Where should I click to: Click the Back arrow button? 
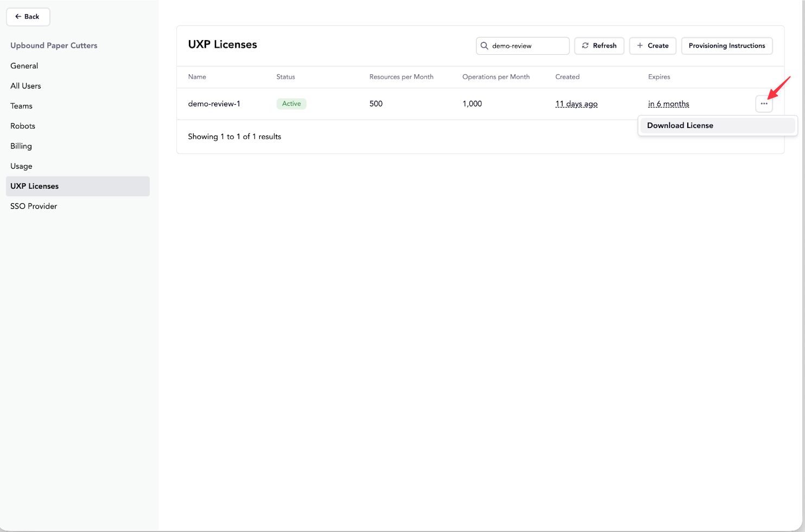click(28, 17)
